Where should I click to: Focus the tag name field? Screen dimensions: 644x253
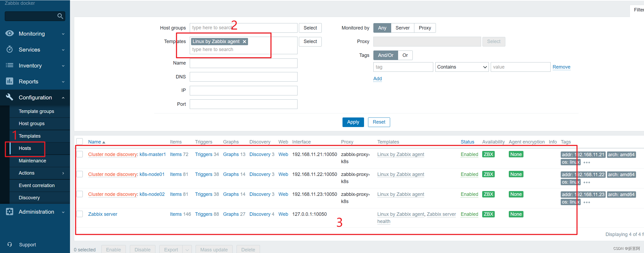[403, 67]
